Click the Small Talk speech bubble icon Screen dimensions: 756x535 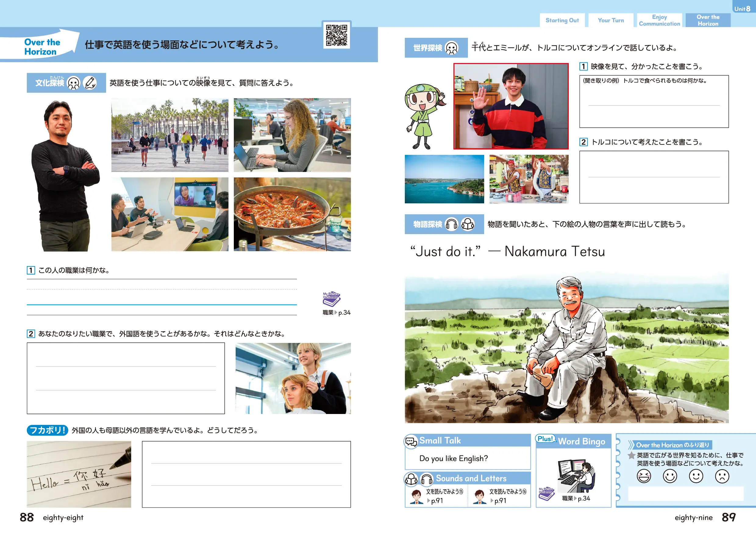411,441
